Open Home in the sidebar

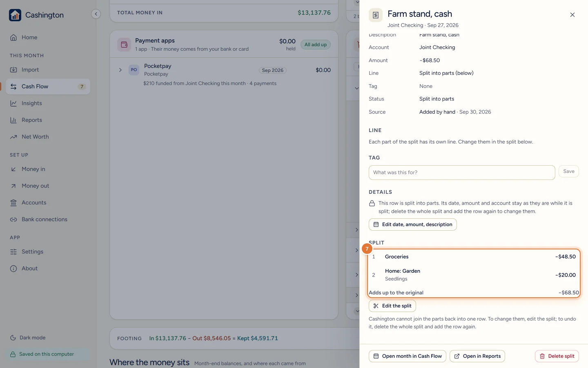(48, 37)
